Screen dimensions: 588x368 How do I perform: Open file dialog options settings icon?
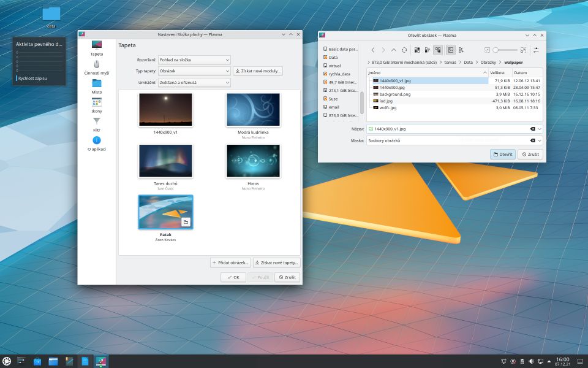click(x=537, y=50)
